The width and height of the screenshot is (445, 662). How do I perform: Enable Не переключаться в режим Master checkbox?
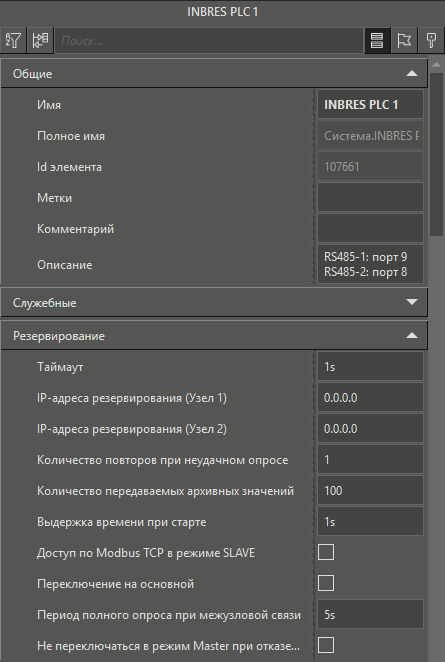[326, 646]
